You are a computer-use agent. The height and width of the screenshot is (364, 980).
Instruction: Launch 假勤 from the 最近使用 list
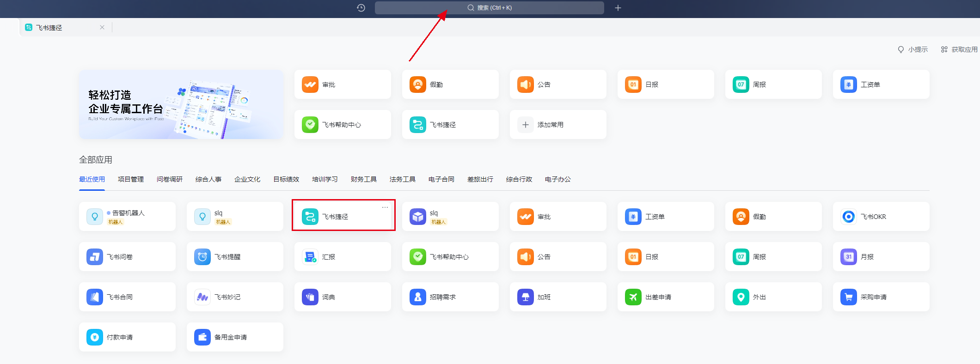click(773, 217)
